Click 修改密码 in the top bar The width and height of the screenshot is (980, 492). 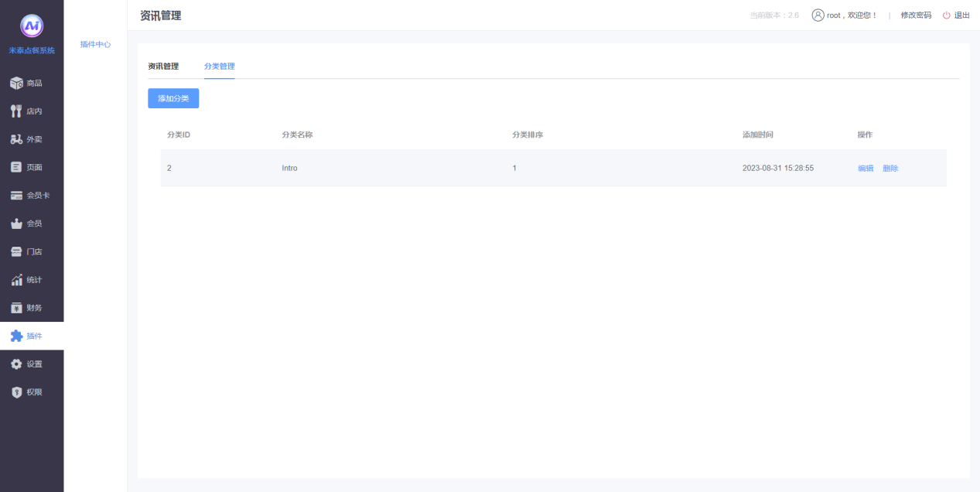tap(916, 15)
